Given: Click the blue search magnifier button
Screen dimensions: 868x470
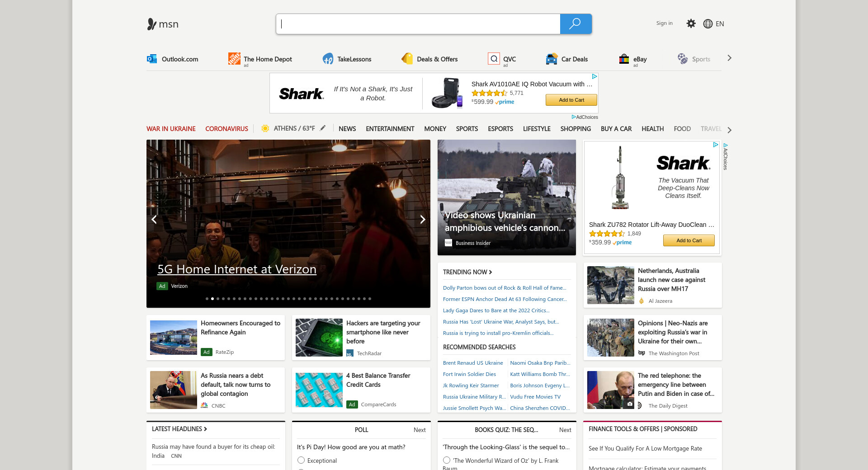Looking at the screenshot, I should [576, 24].
